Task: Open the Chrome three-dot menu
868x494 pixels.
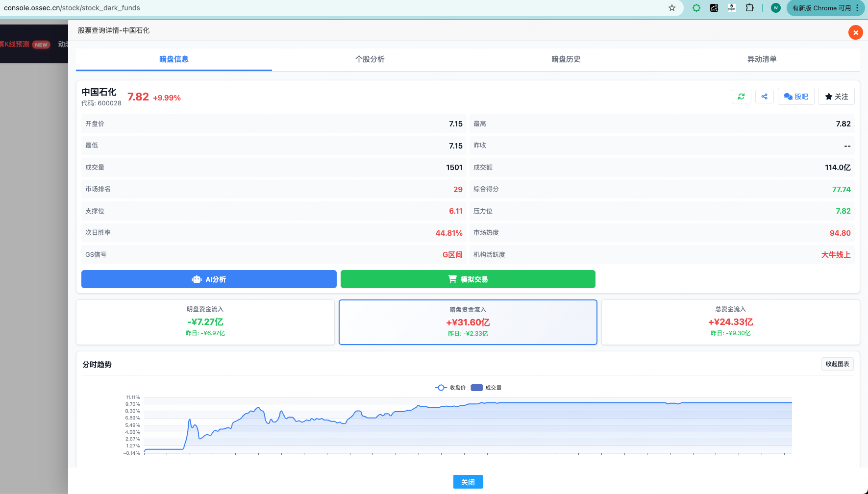Action: click(857, 8)
